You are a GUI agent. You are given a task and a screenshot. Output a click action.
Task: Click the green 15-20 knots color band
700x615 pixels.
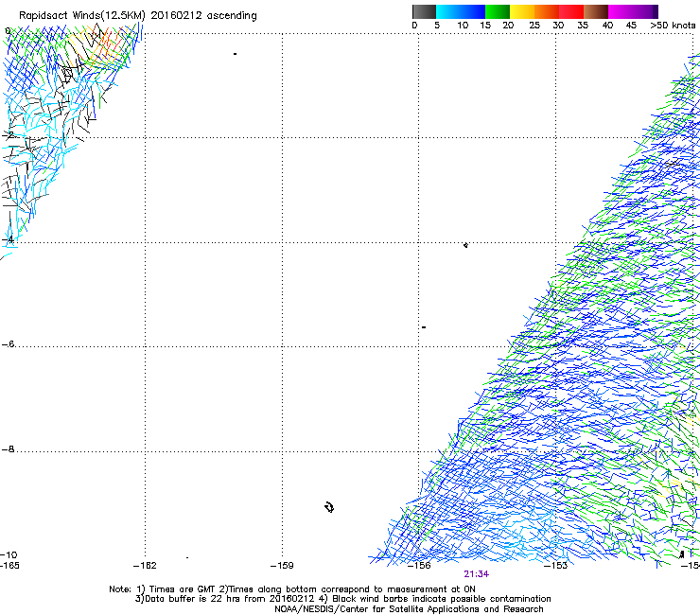[498, 11]
